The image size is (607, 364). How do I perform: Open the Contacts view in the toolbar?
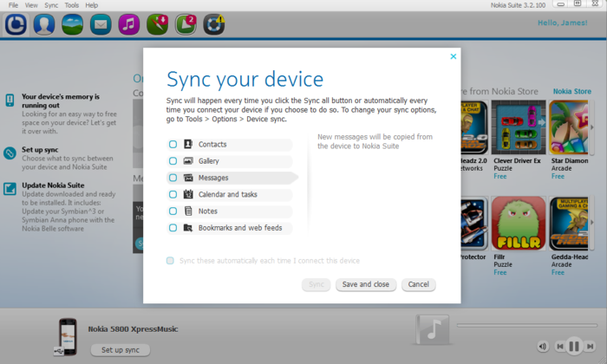pyautogui.click(x=43, y=24)
